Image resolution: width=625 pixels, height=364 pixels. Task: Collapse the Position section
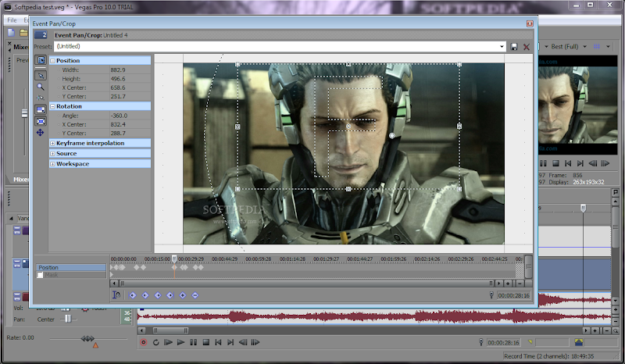tap(52, 61)
